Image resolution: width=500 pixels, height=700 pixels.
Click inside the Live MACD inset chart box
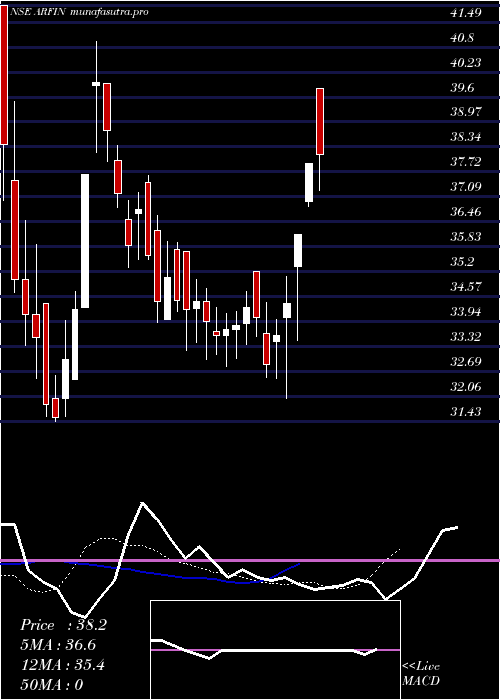275,650
